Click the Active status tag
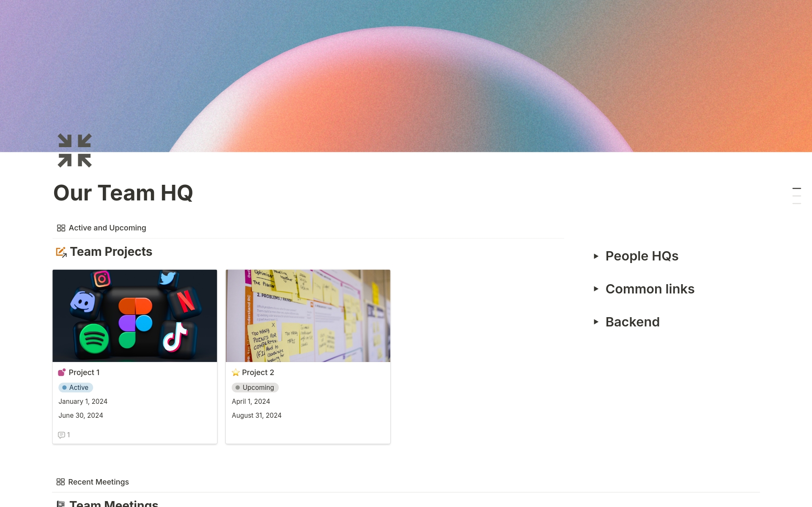This screenshot has height=507, width=812. [76, 387]
